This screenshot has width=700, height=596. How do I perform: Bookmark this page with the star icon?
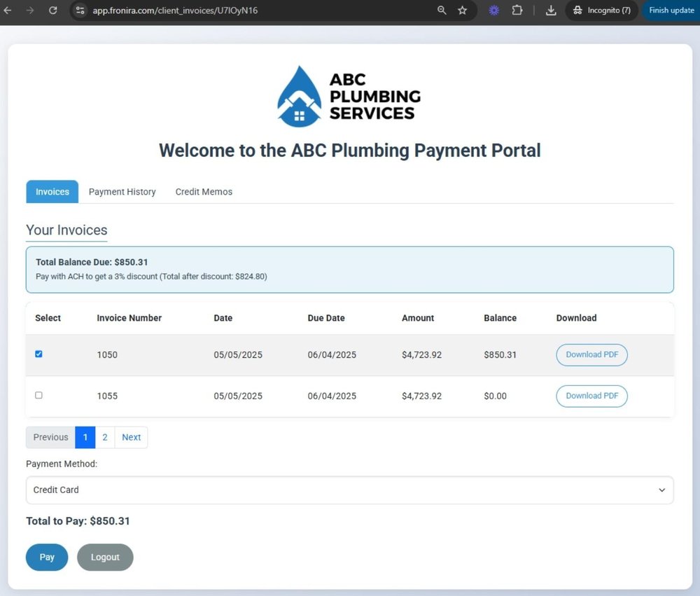tap(462, 11)
